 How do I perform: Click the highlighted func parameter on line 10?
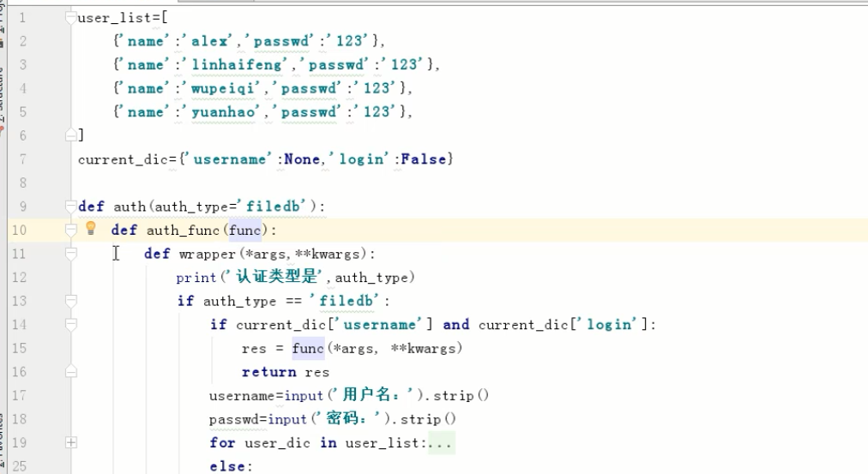coord(244,230)
